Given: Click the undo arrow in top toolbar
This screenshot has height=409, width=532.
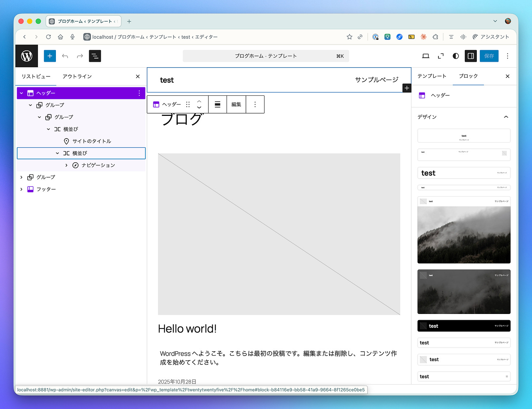Looking at the screenshot, I should point(65,56).
